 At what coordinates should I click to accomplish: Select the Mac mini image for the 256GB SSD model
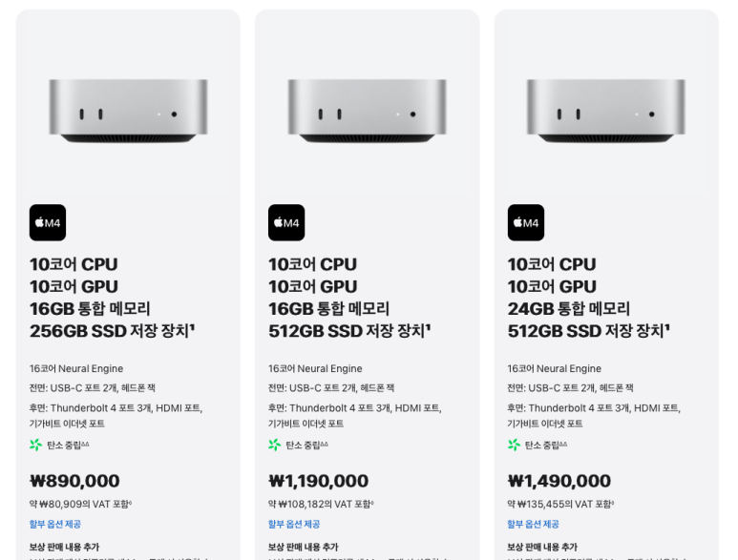[x=128, y=111]
